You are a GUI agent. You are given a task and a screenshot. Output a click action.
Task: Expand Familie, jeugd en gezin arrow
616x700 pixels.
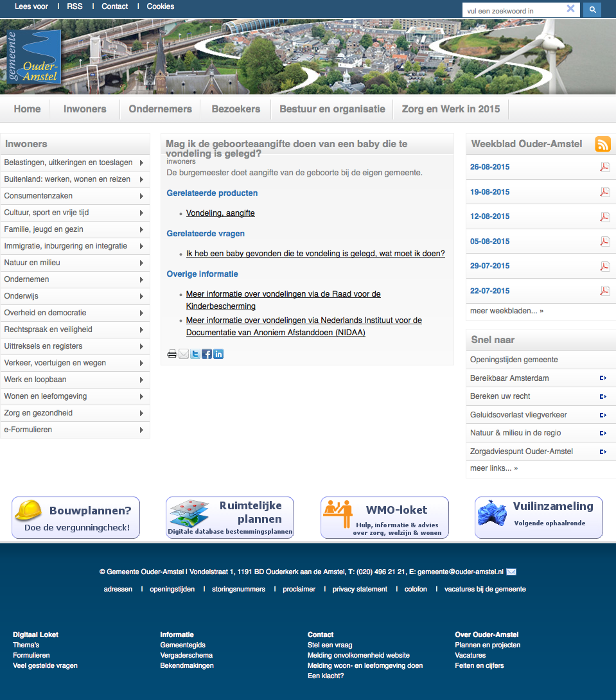tap(141, 229)
